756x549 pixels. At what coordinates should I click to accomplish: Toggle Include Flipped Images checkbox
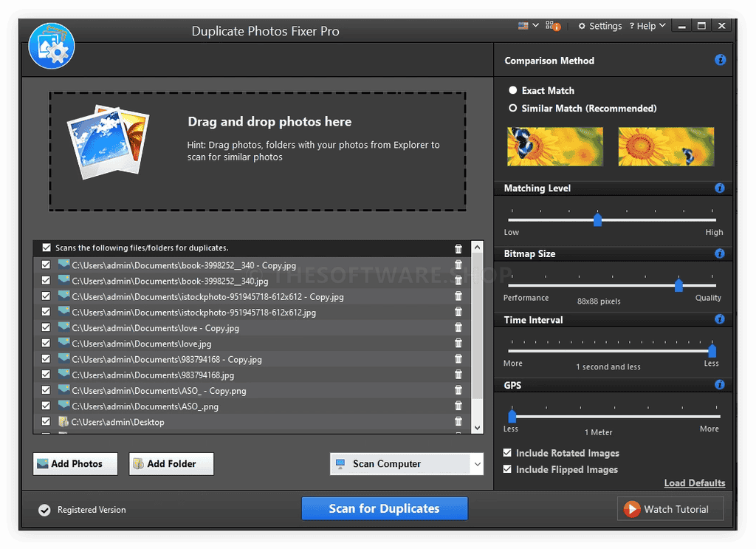tap(507, 469)
